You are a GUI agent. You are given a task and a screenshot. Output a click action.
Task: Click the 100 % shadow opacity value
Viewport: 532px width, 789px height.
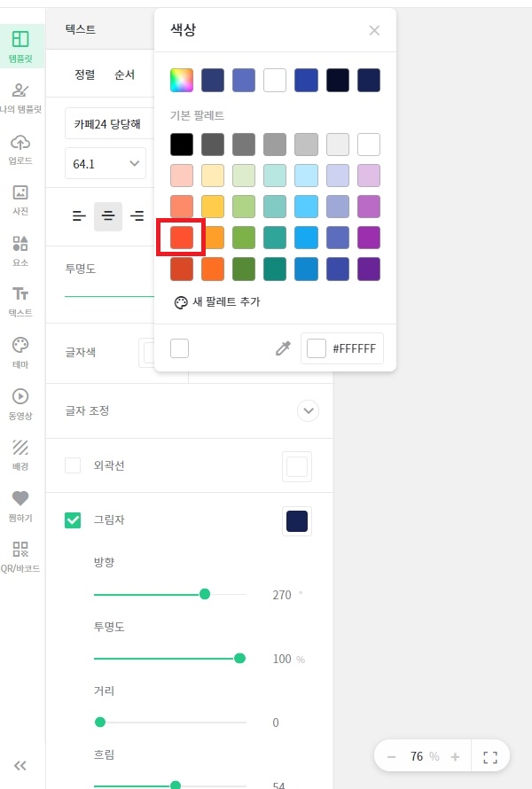[288, 659]
